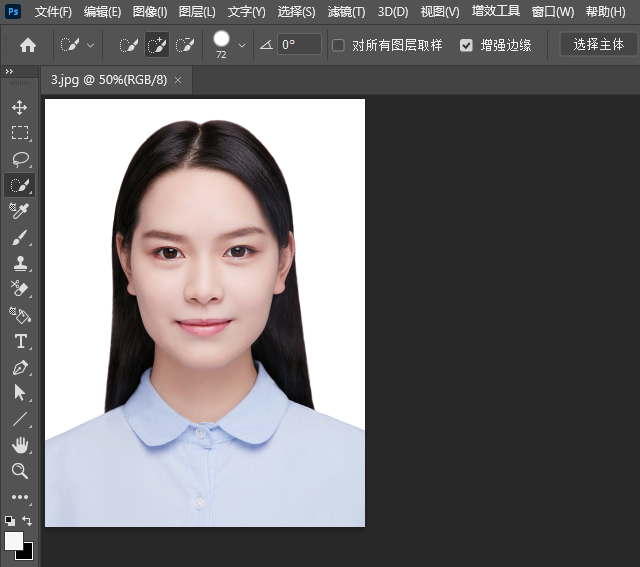The height and width of the screenshot is (567, 640).
Task: Select the Hand tool
Action: [20, 445]
